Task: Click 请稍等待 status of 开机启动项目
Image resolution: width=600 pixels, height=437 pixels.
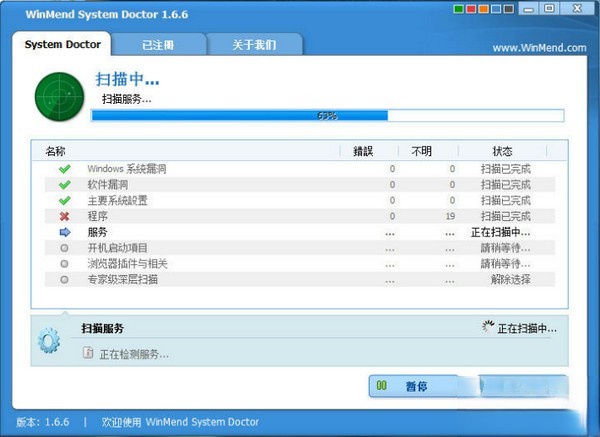Action: [505, 248]
